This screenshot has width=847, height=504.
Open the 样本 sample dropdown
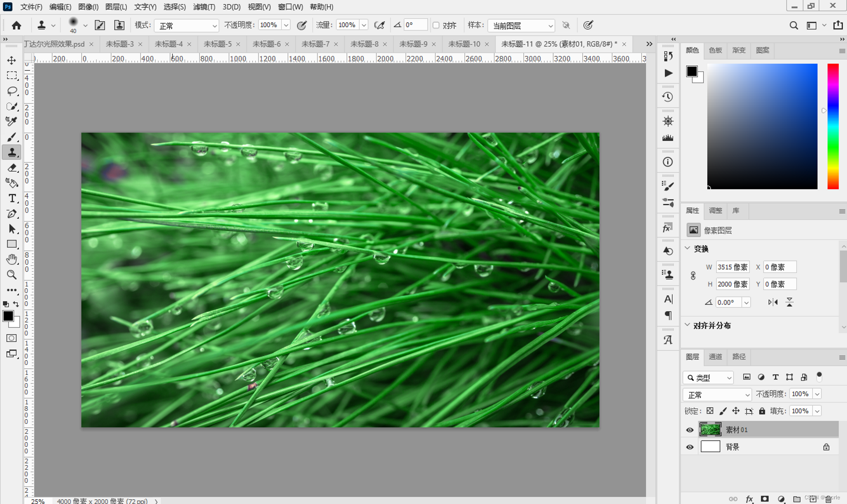521,25
